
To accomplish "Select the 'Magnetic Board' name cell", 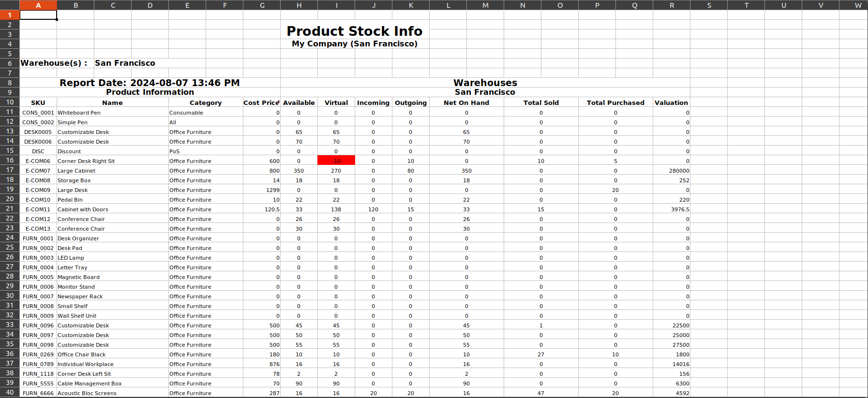I will [x=113, y=277].
